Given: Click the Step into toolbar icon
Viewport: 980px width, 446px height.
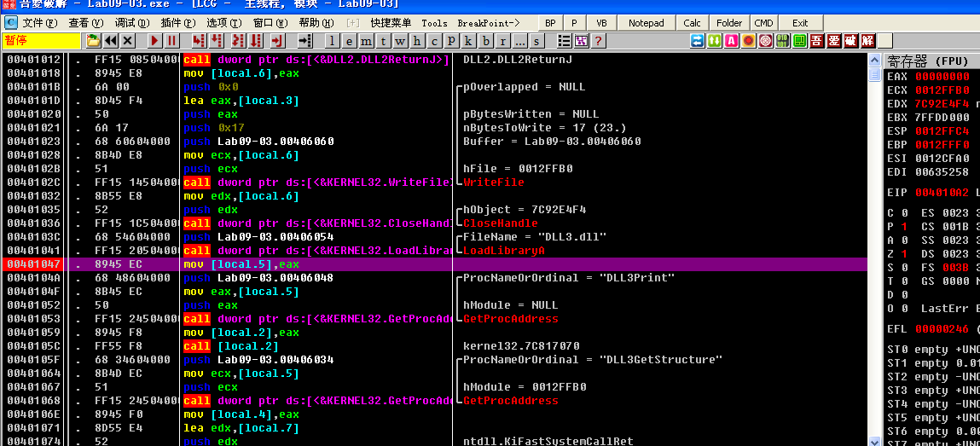Looking at the screenshot, I should point(199,41).
